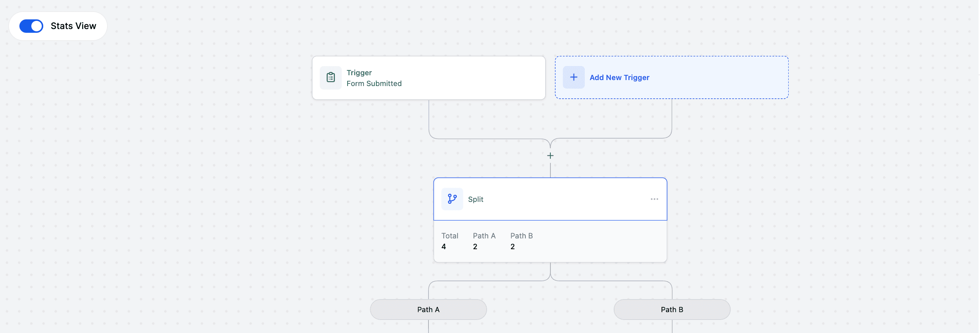The height and width of the screenshot is (333, 980).
Task: Click the Path B stat in Split
Action: click(521, 241)
